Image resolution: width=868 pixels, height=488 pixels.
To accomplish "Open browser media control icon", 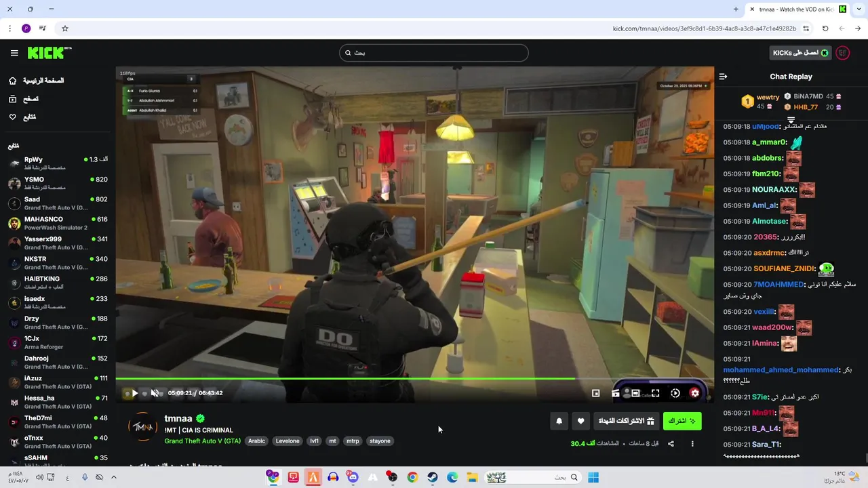I will pyautogui.click(x=43, y=28).
